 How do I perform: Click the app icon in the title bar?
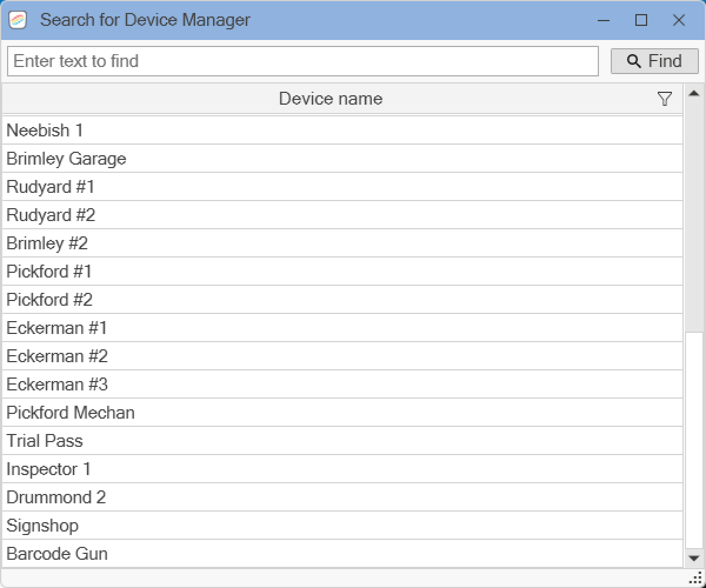[18, 21]
